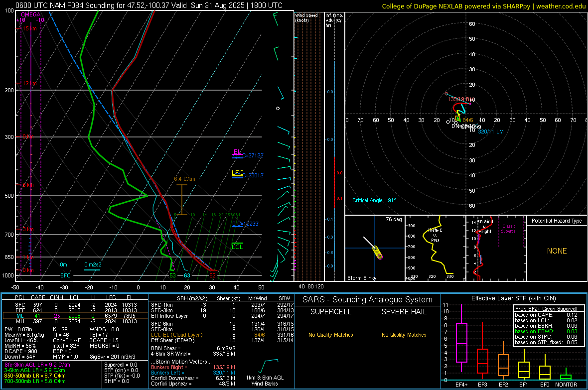588x390 pixels.
Task: Select the 135/19 RM hodograph label
Action: pos(460,100)
